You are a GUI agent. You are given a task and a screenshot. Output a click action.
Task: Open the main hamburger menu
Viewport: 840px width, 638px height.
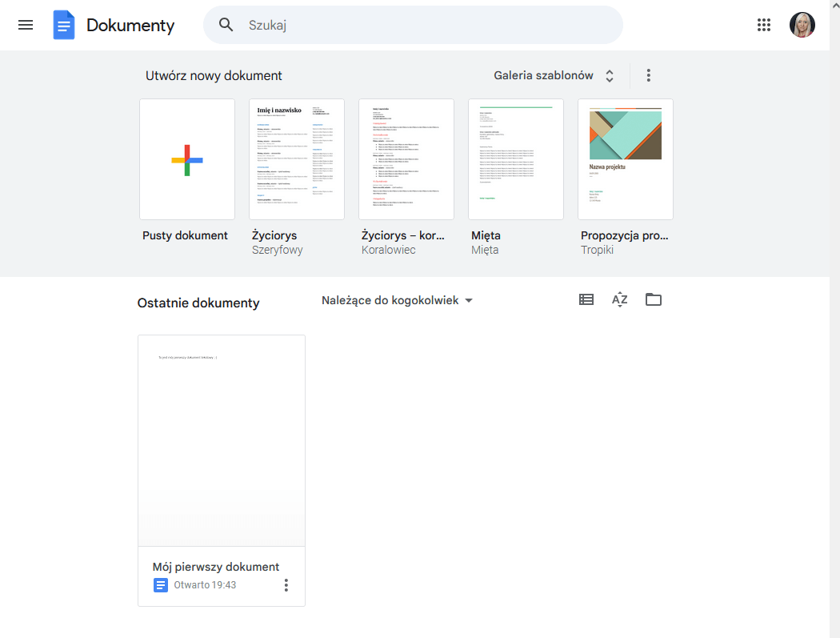(26, 25)
